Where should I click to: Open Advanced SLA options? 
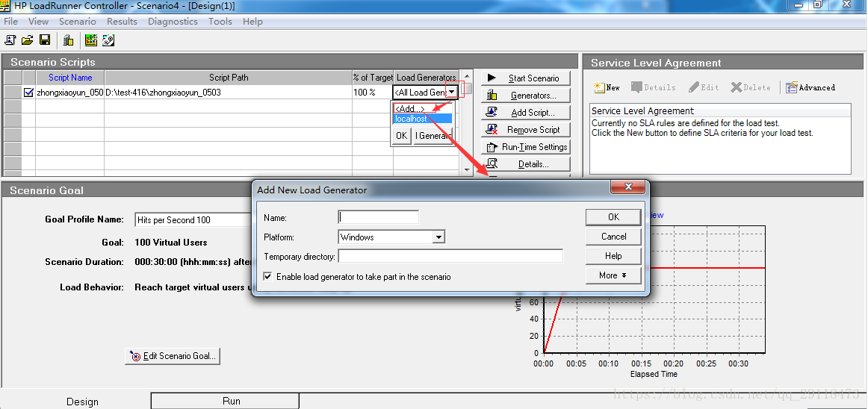click(810, 87)
